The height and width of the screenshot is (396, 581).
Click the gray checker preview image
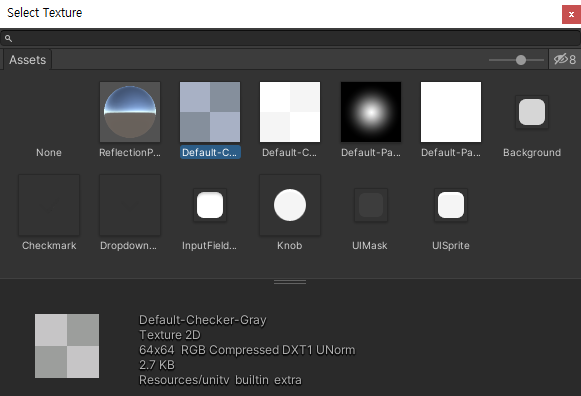tap(67, 346)
